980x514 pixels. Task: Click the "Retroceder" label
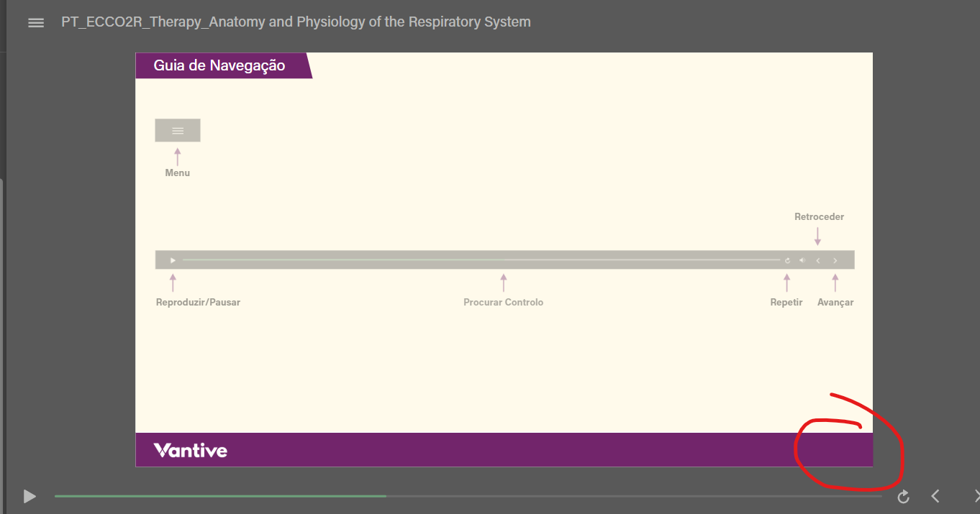(x=820, y=216)
